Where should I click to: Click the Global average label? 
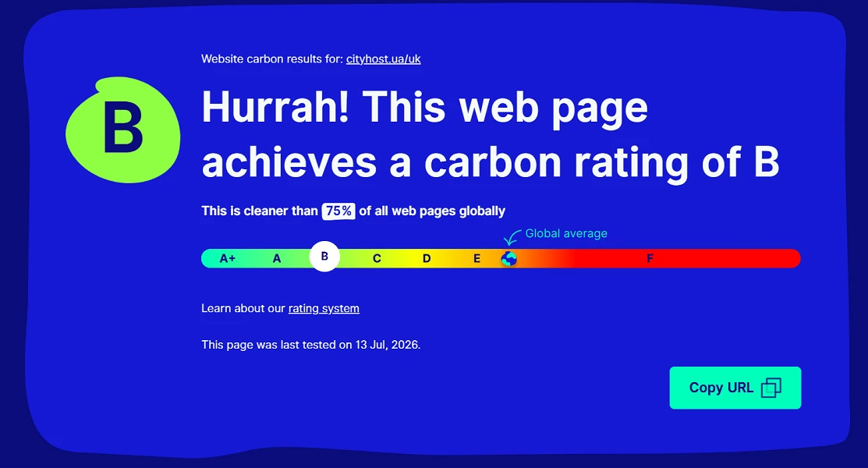pyautogui.click(x=565, y=234)
